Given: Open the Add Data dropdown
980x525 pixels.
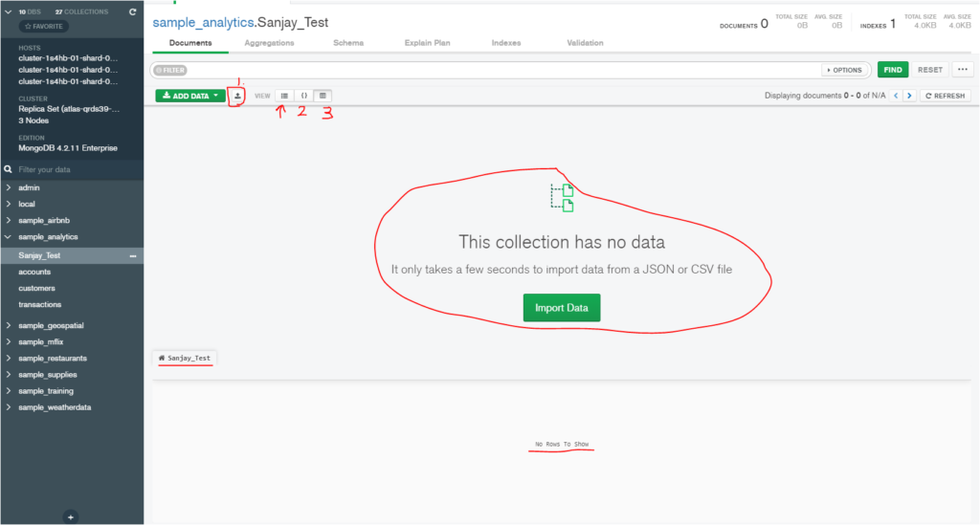Looking at the screenshot, I should (x=190, y=96).
